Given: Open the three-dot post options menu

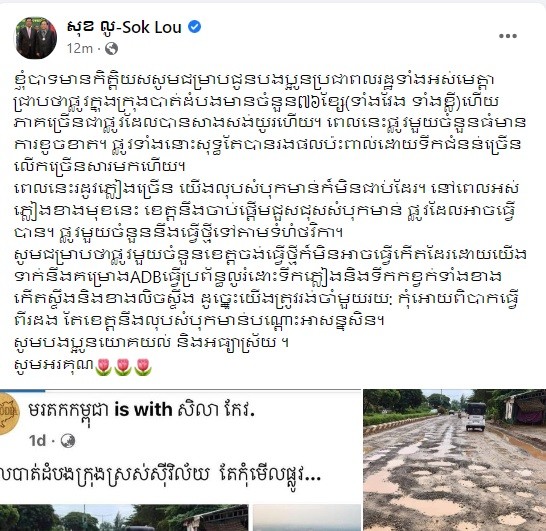Looking at the screenshot, I should point(507,36).
